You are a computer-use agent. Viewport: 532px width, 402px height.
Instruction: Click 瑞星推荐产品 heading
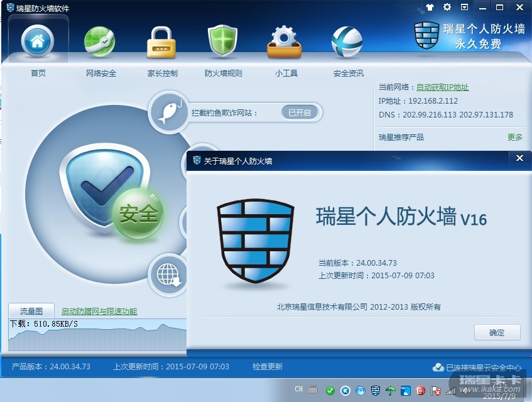point(401,137)
